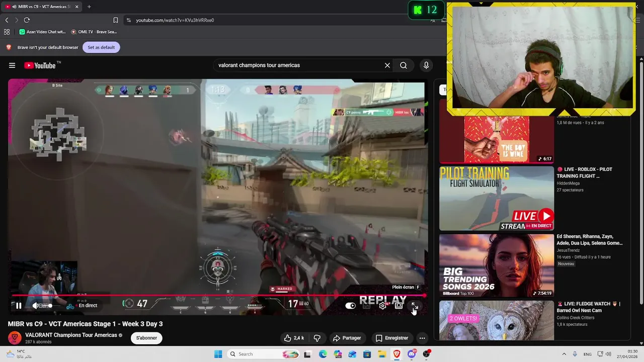Switch to theater mode in player
Viewport: 644px width, 362px height.
[x=399, y=305]
